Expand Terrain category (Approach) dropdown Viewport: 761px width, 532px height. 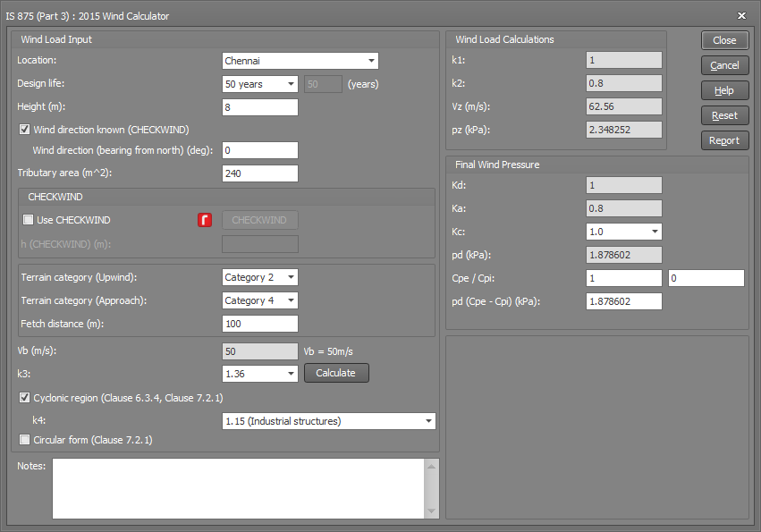tap(260, 300)
